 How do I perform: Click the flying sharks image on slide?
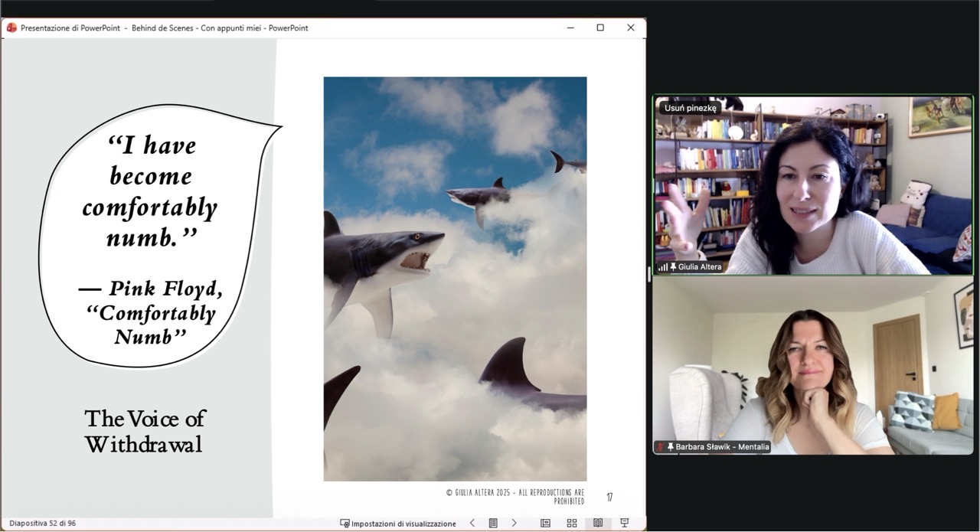coord(455,279)
